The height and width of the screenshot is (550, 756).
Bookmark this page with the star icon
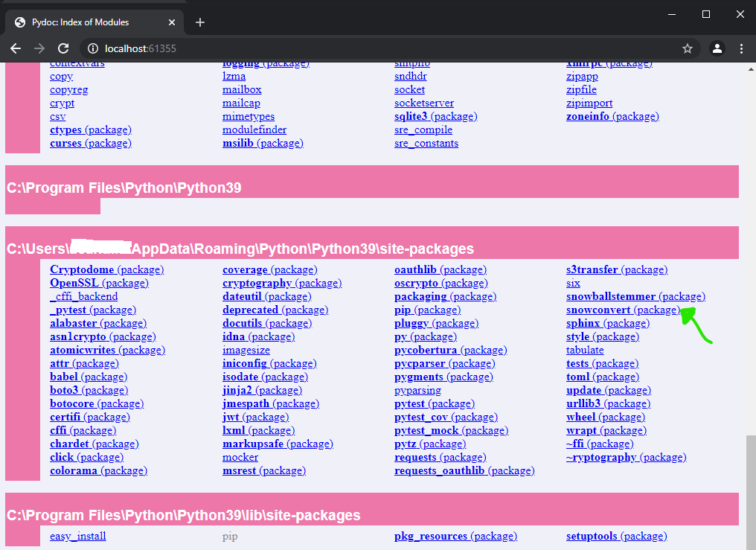pyautogui.click(x=688, y=48)
